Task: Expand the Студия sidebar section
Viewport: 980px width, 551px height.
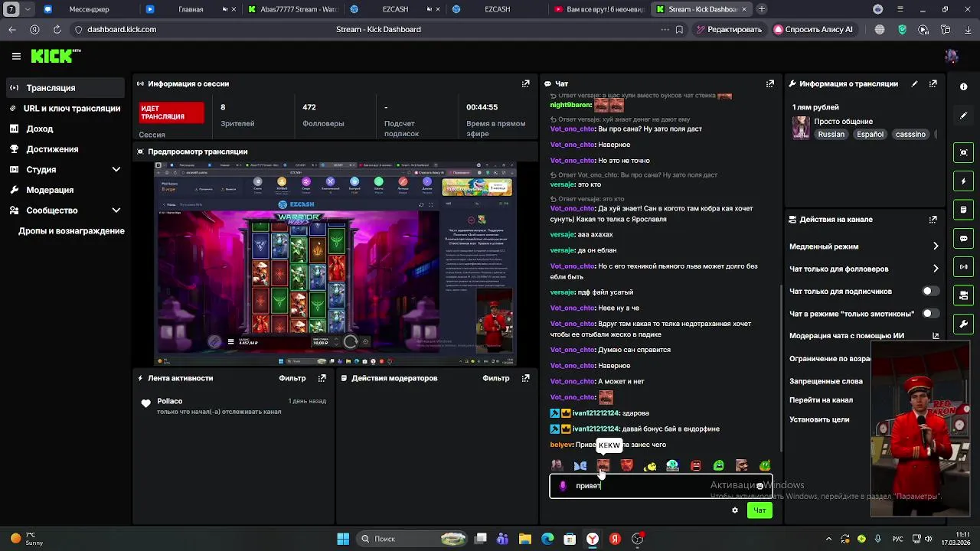Action: 116,169
